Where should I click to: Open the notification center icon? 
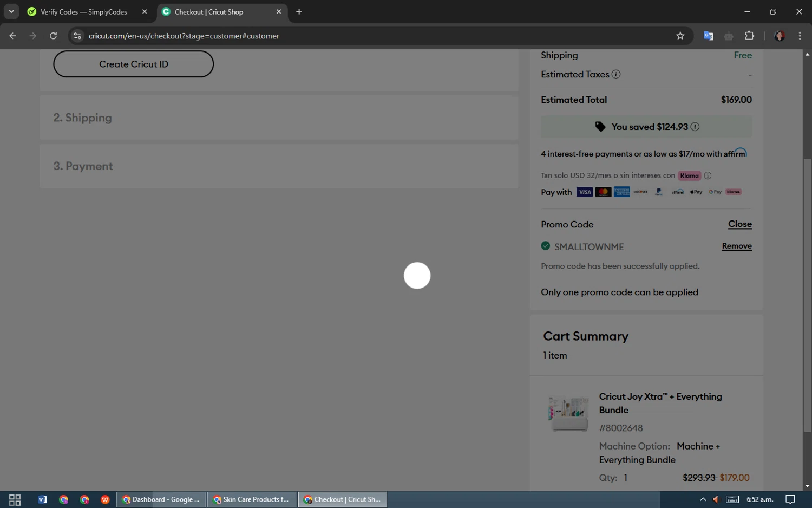pos(790,499)
